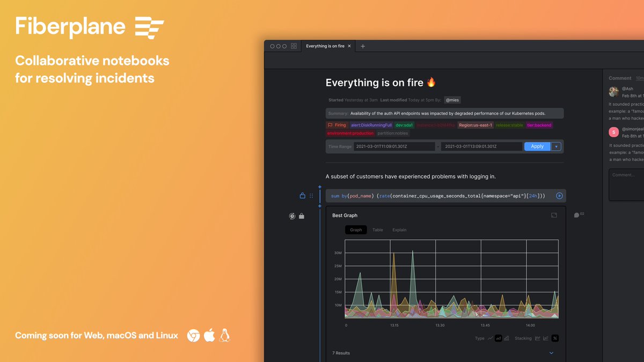644x362 pixels.
Task: Select line chart type
Action: (490, 338)
